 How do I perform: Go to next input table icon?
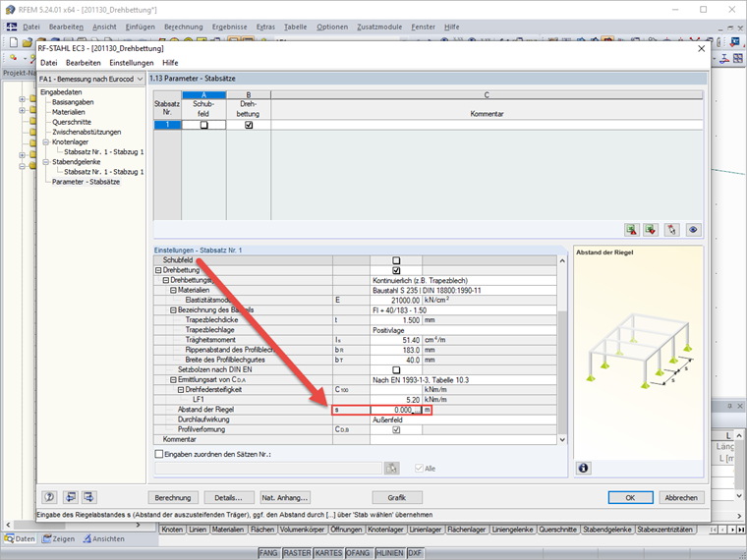(x=89, y=498)
